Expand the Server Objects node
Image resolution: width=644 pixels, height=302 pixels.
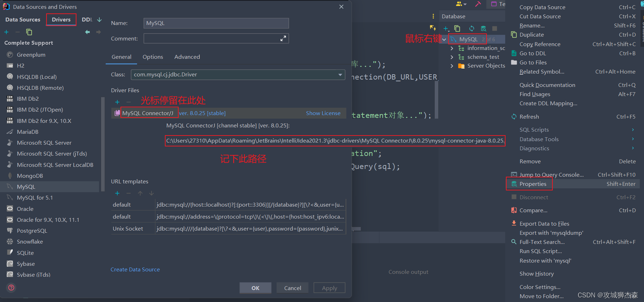coord(452,66)
